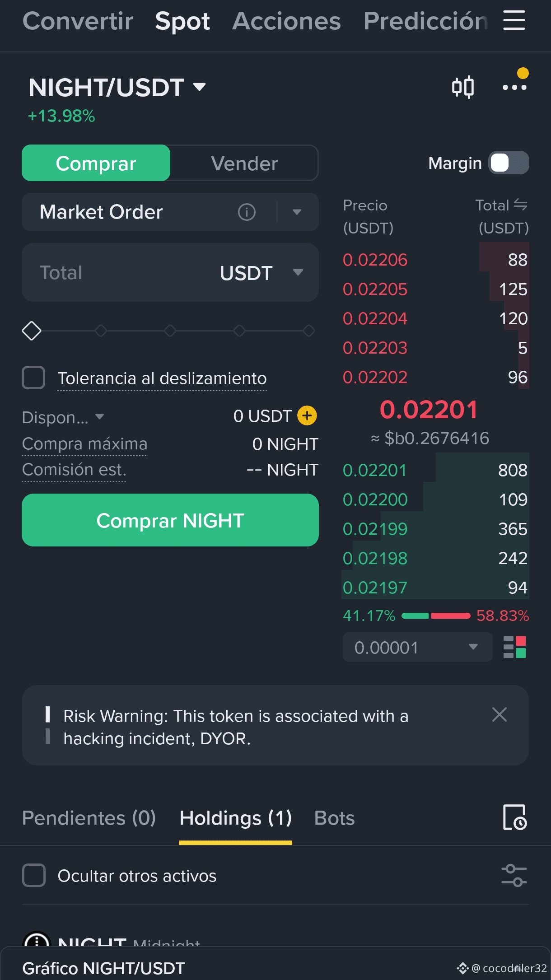
Task: Open the Market Order type dropdown
Action: 297,212
